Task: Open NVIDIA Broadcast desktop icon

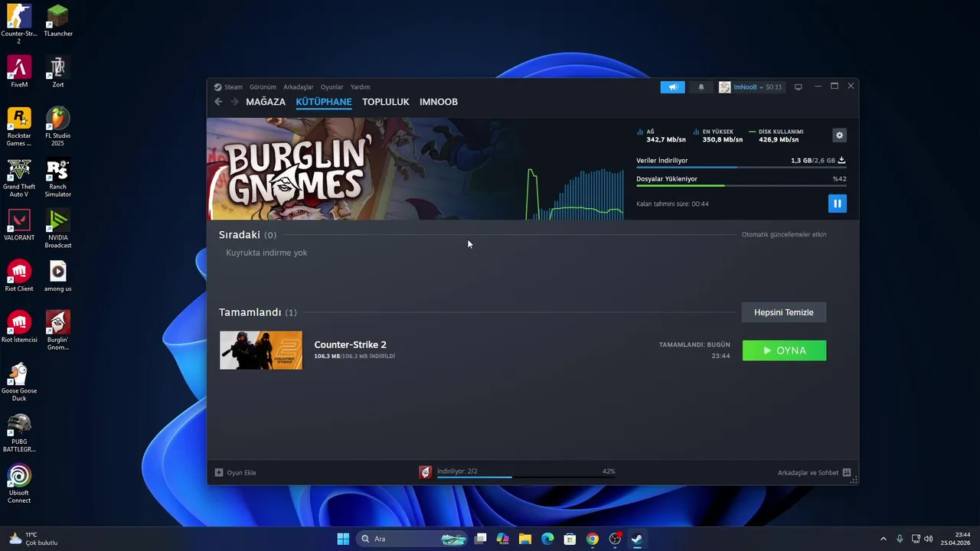Action: [58, 228]
